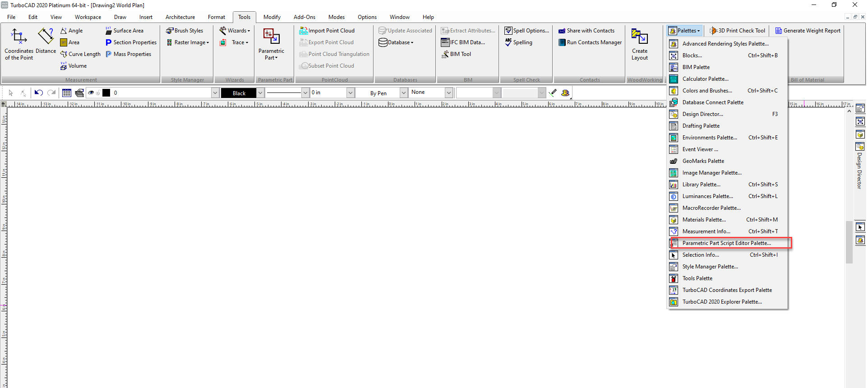Click the black layer color swatch
This screenshot has height=388, width=868.
(106, 93)
